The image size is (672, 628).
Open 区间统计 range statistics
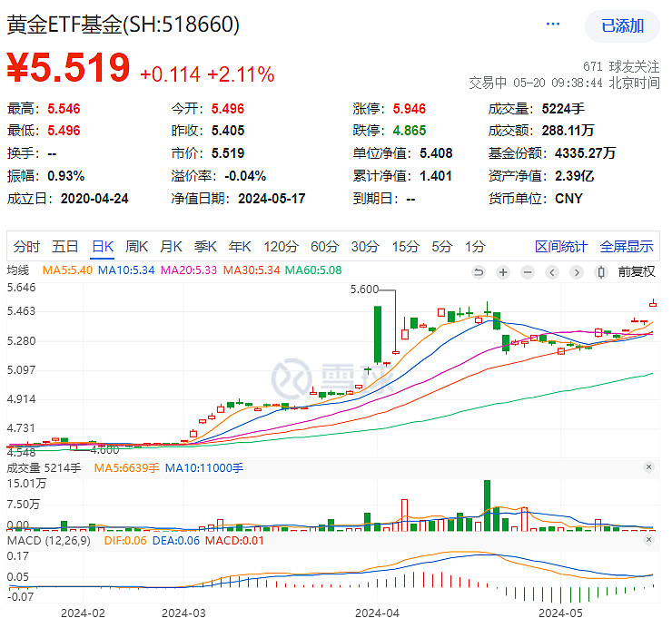click(561, 247)
